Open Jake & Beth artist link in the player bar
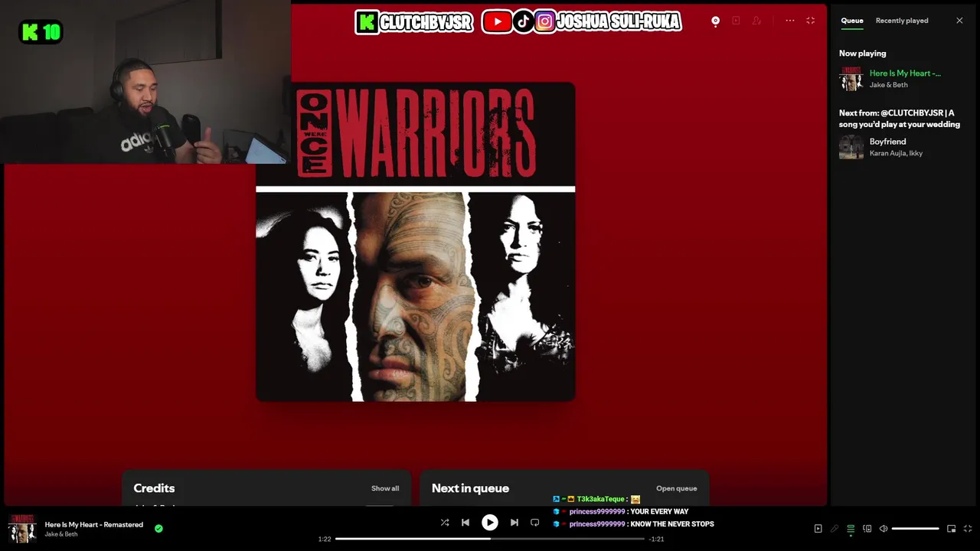This screenshot has width=980, height=551. 61,534
